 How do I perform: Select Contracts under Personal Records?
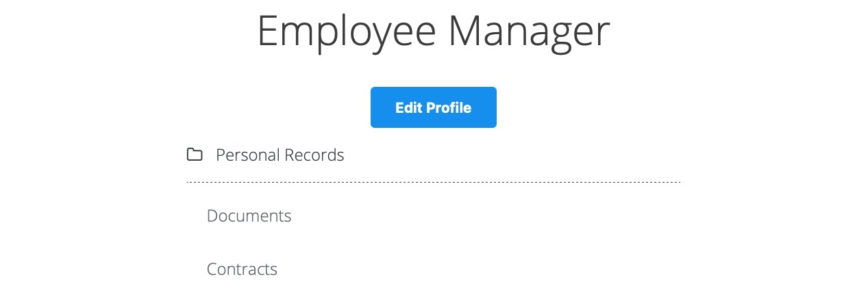click(x=242, y=269)
